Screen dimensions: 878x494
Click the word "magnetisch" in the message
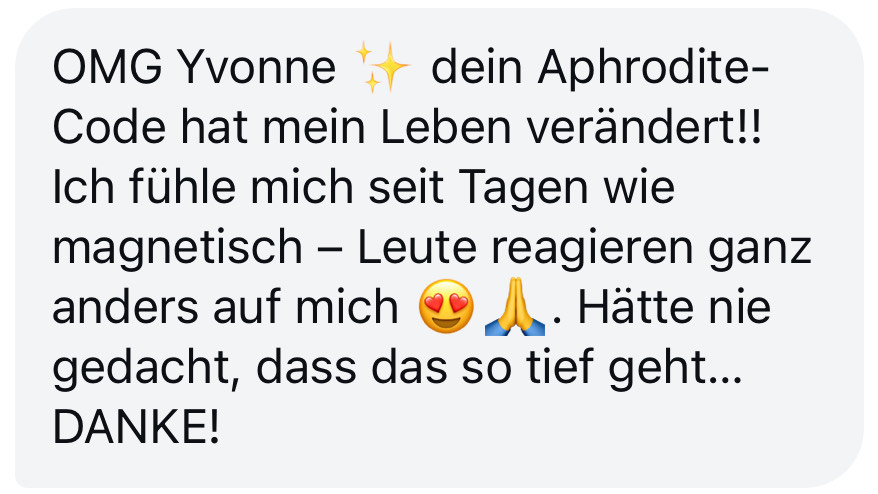tap(178, 248)
